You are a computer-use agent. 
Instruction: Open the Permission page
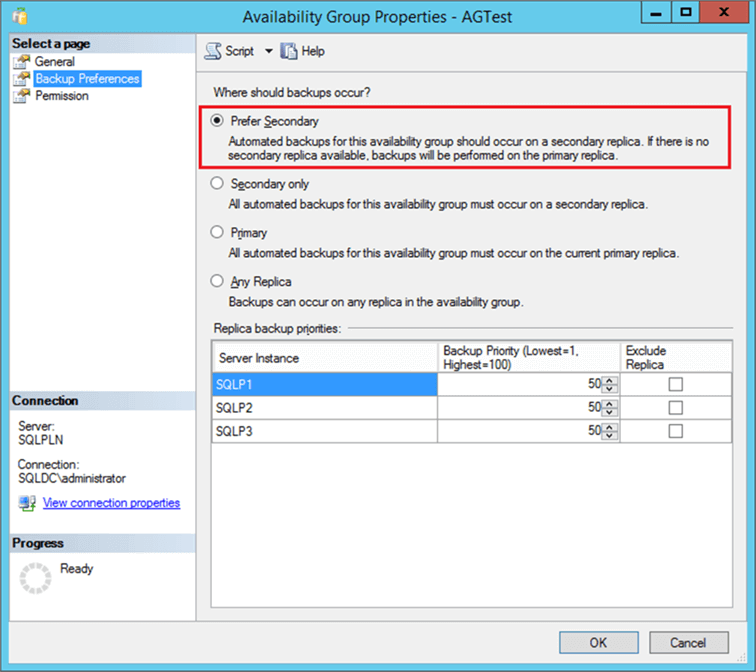pos(62,96)
